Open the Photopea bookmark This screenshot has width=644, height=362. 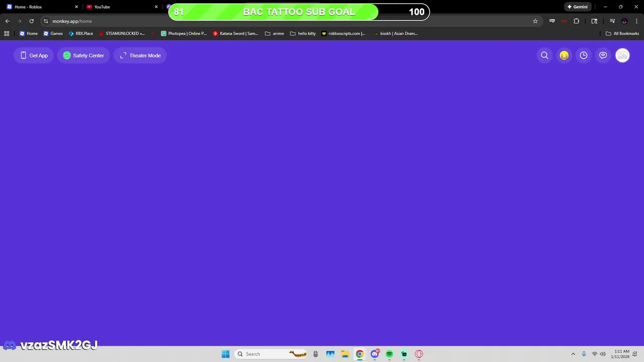pyautogui.click(x=184, y=34)
